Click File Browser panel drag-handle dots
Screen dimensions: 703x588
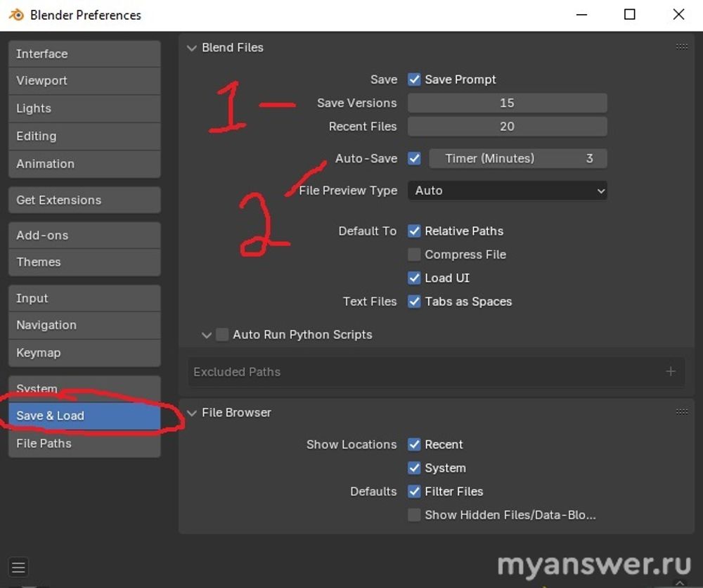coord(681,412)
